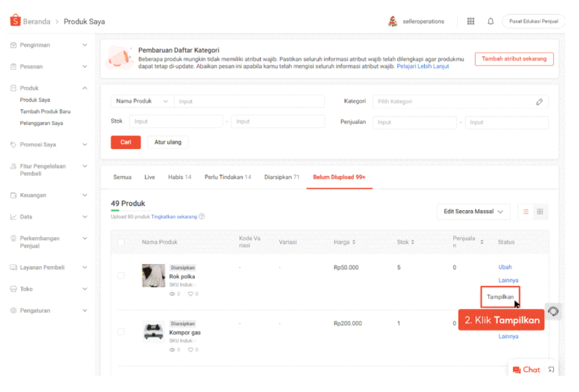Click the Cari search button
Viewport: 579px width, 392px height.
[126, 142]
